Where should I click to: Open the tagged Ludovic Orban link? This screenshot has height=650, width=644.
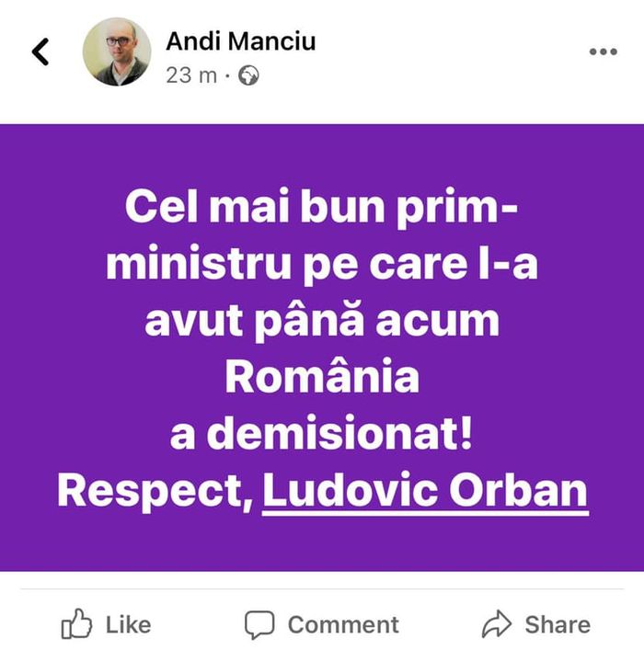pos(425,492)
